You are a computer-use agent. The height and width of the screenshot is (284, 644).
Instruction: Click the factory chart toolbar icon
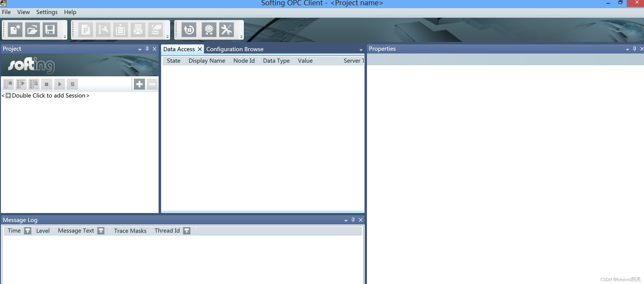[156, 30]
